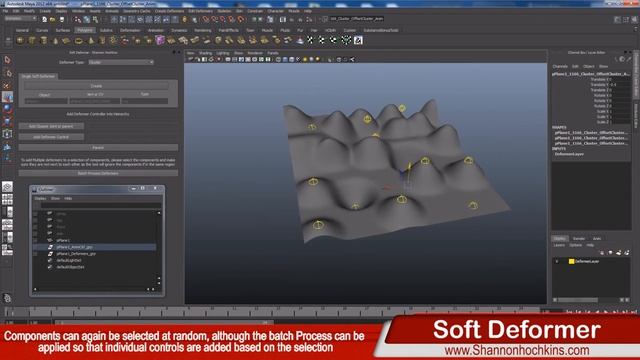Viewport: 640px width, 360px height.
Task: Open the Curves shelf tab
Action: tap(42, 30)
